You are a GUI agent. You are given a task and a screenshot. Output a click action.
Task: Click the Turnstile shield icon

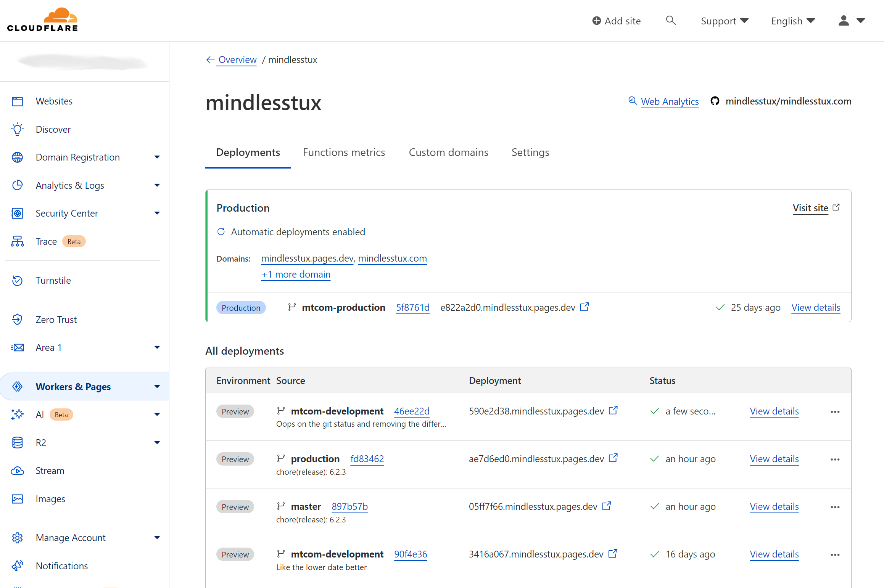(x=17, y=280)
